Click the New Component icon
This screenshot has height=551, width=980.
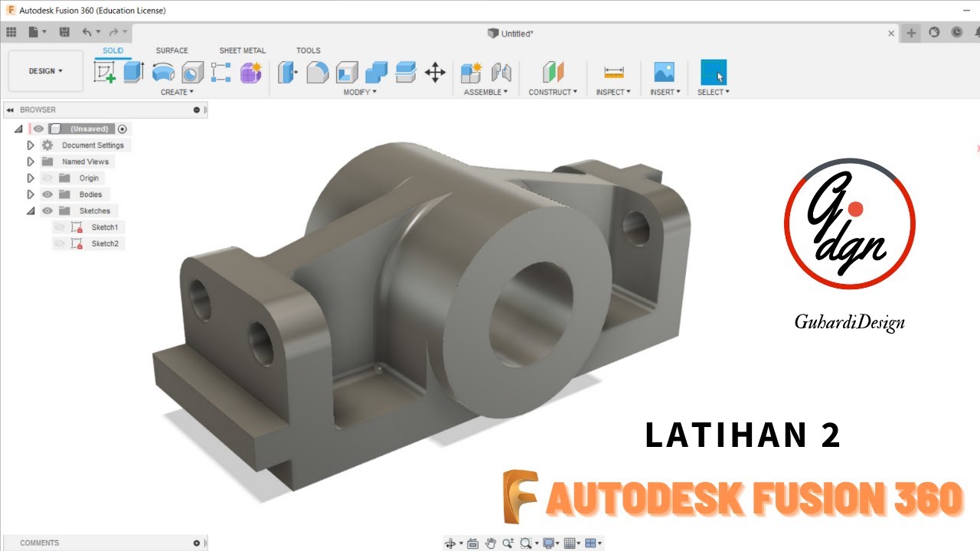pos(471,73)
